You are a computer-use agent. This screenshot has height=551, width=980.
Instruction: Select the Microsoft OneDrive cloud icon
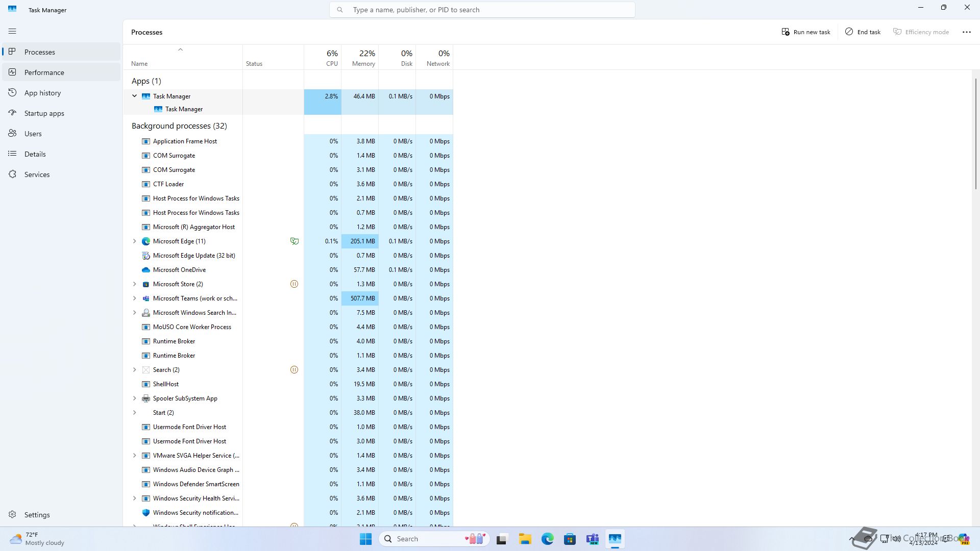tap(146, 270)
